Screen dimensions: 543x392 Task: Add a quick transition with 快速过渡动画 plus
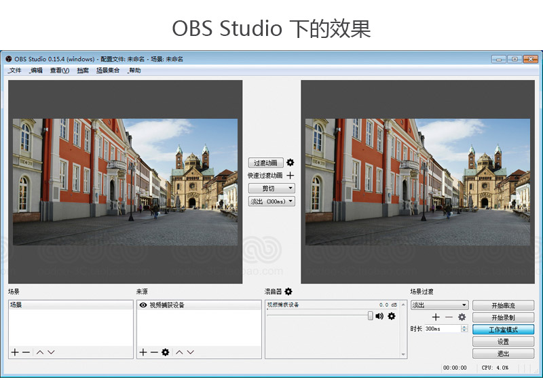click(x=291, y=176)
